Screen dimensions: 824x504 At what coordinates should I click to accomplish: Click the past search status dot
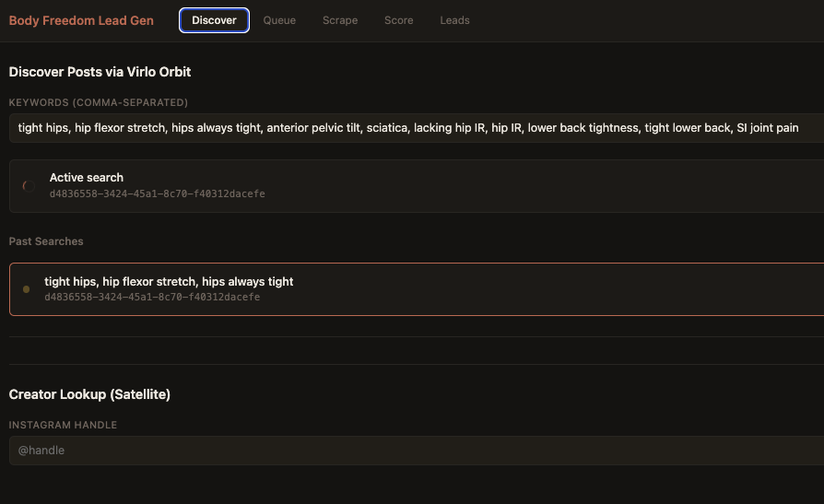click(x=27, y=289)
